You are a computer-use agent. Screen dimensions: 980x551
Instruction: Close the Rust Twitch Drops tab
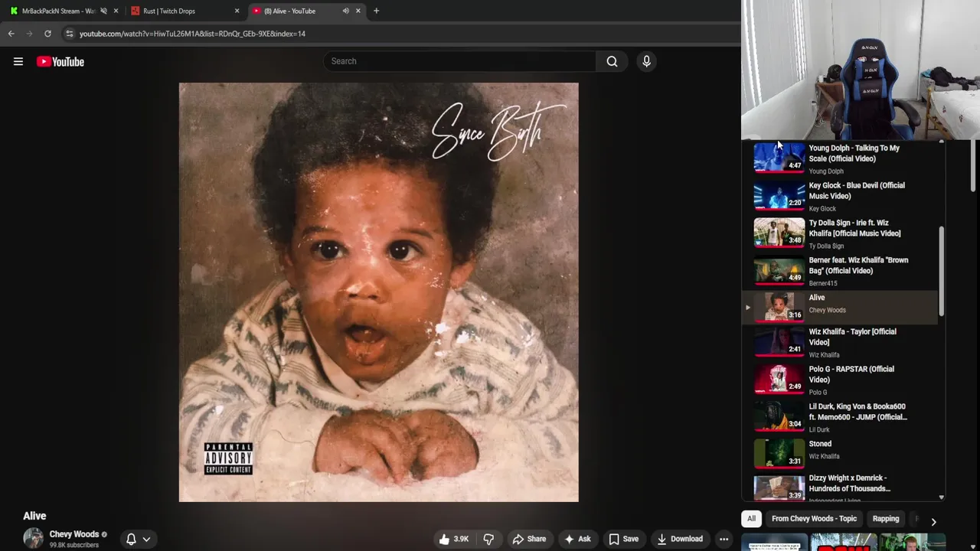click(237, 11)
